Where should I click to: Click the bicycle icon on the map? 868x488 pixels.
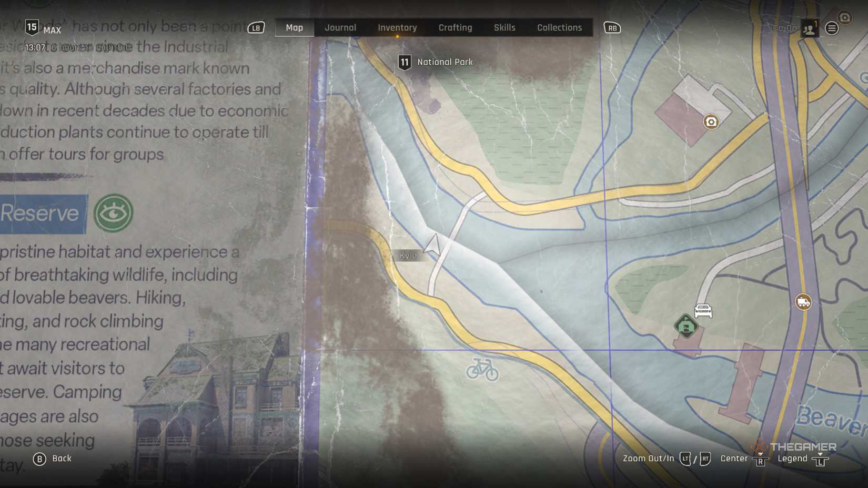(x=482, y=369)
